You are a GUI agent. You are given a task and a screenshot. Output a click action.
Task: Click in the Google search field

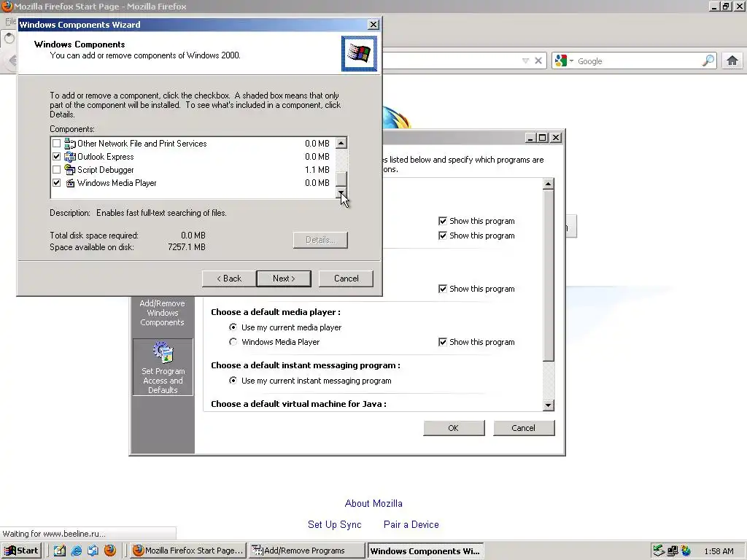pyautogui.click(x=638, y=61)
